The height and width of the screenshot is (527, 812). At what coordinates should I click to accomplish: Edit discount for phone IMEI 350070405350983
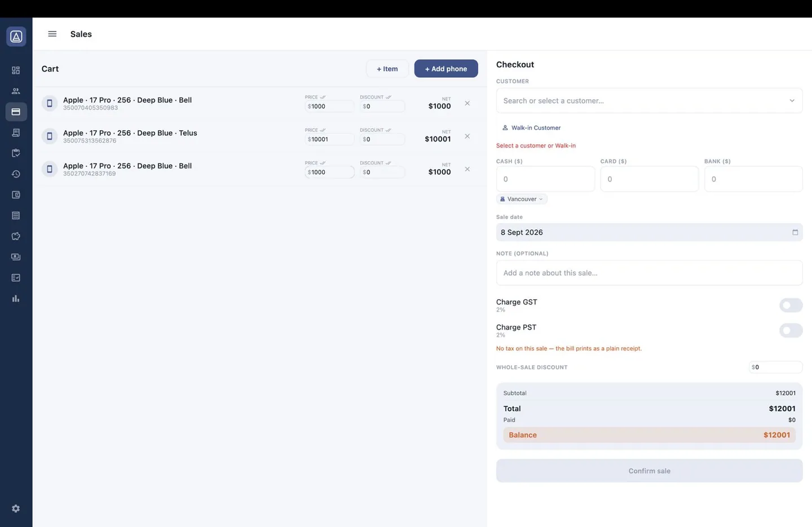pos(382,107)
